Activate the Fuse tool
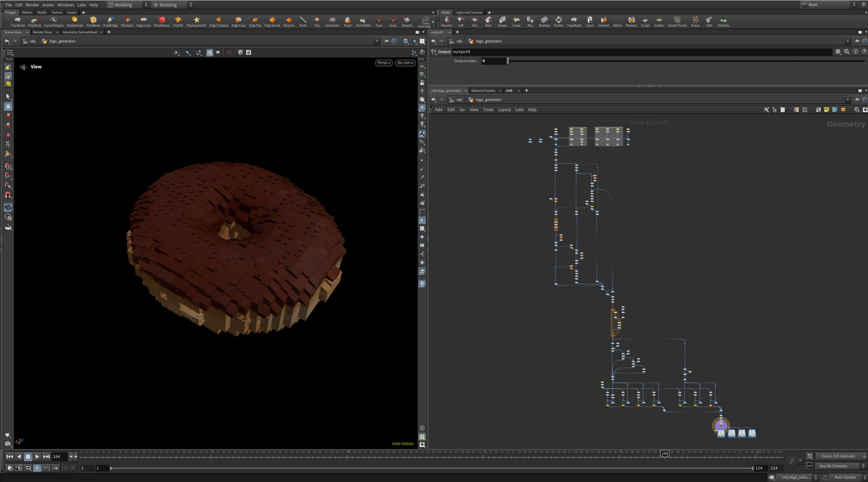Viewport: 868px width, 482px height. coord(379,22)
